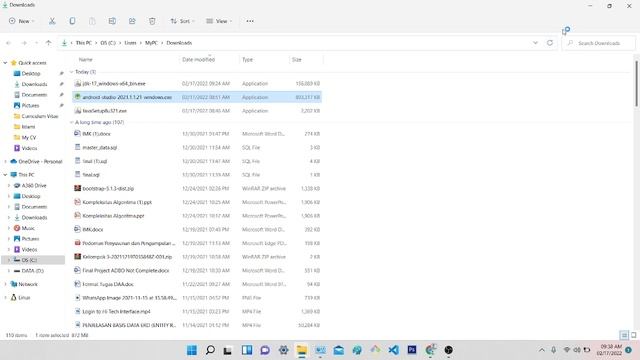This screenshot has height=360, width=640.
Task: Open Visual Studio Code on taskbar
Action: tap(393, 350)
